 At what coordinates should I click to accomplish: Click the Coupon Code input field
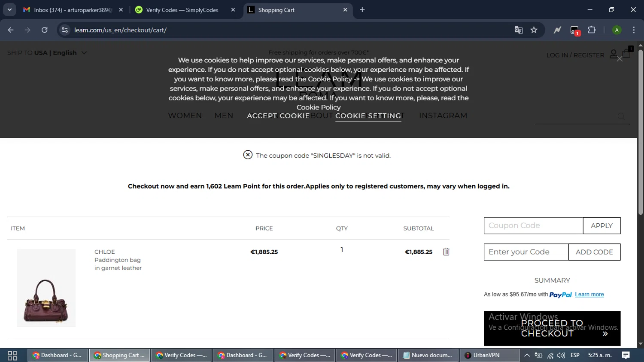533,225
